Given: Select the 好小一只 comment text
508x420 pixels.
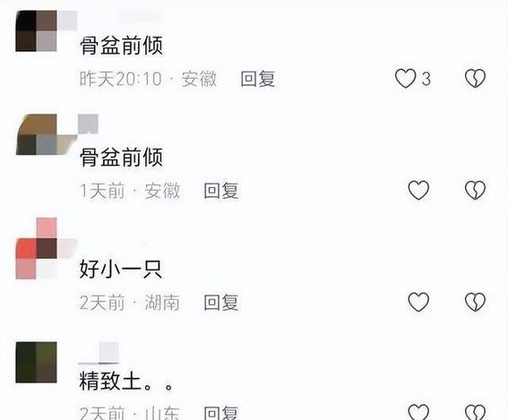Looking at the screenshot, I should tap(121, 269).
